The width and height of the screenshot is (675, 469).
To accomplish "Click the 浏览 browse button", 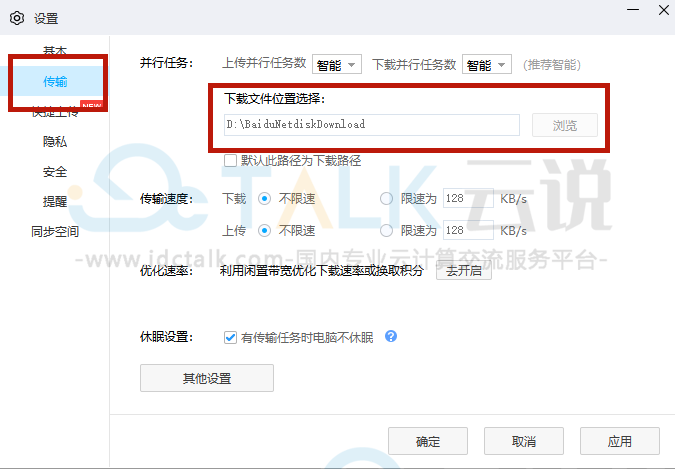I will 565,125.
